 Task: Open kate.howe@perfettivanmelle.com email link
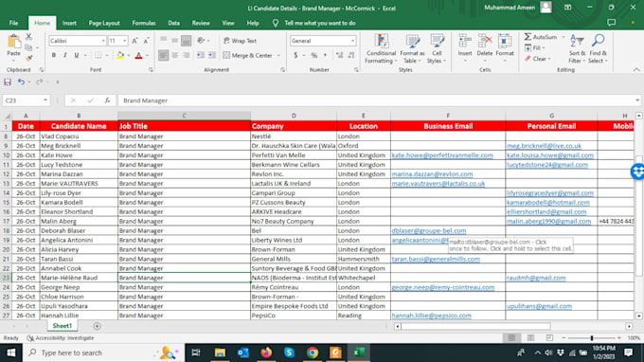coord(442,155)
